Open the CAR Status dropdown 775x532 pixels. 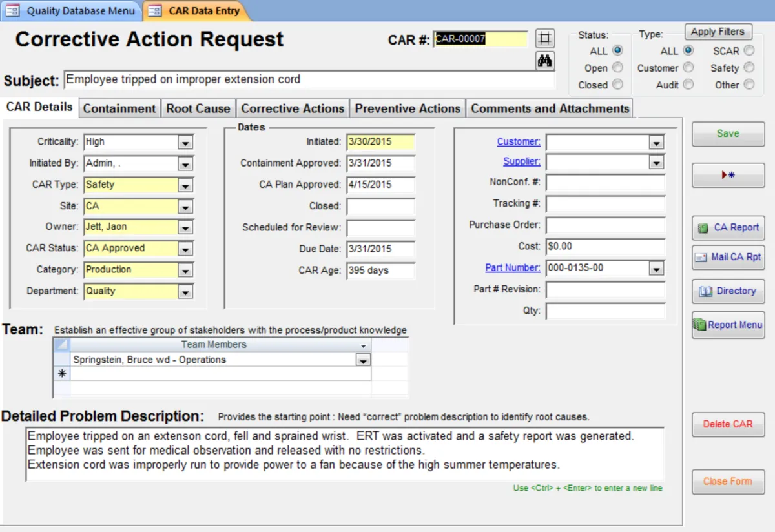click(185, 249)
